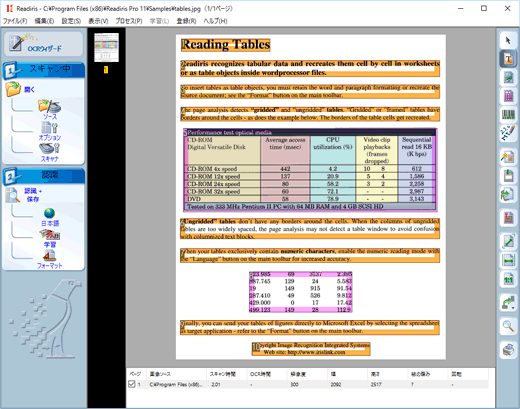Click the zone sorting pencil tool
This screenshot has height=409, width=520.
(x=508, y=133)
